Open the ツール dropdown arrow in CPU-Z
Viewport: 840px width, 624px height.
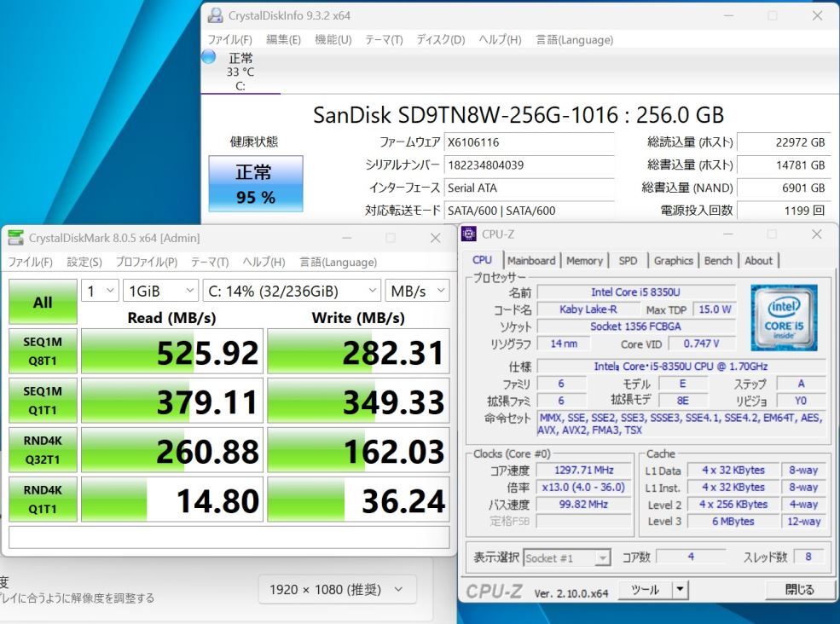tap(680, 590)
